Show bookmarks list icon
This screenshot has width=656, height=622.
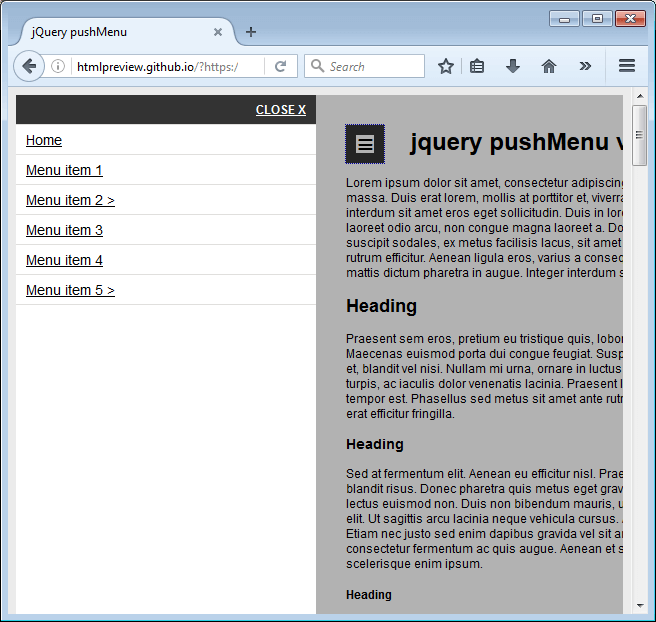click(x=477, y=66)
